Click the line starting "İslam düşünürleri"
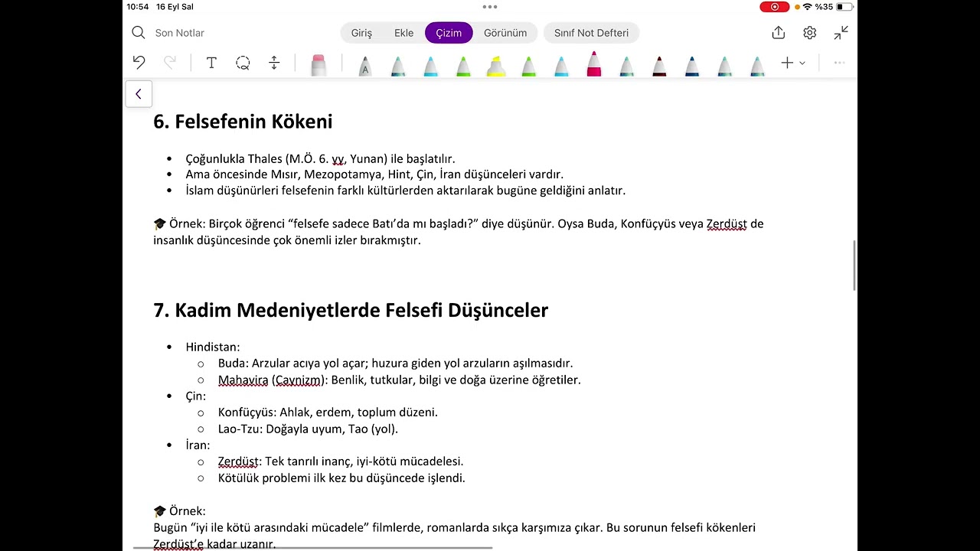980x551 pixels. coord(405,191)
